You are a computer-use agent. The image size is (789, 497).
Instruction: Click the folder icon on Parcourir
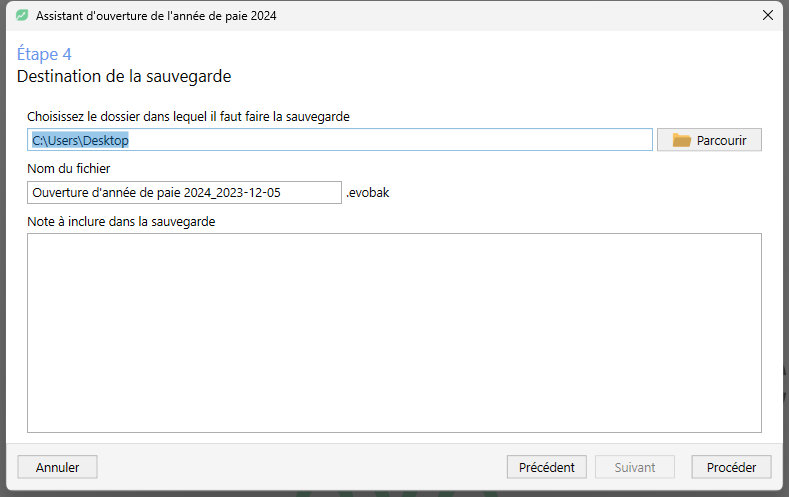coord(681,140)
